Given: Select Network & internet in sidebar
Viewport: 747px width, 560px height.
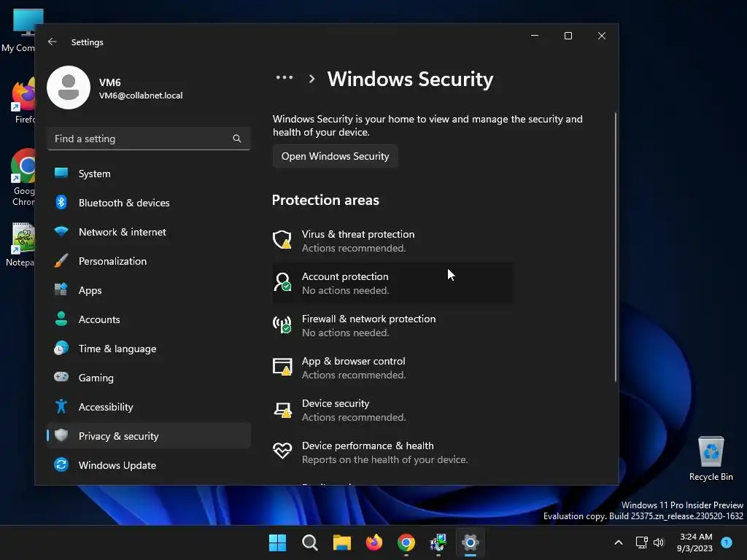Looking at the screenshot, I should pyautogui.click(x=149, y=232).
